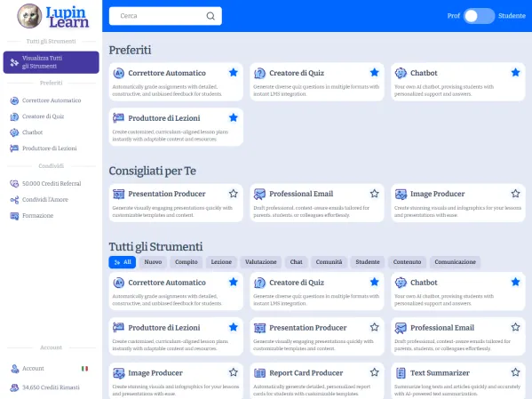Click Creatore di Quiz icon in Tutti gli Strumenti
The height and width of the screenshot is (399, 532).
click(x=259, y=283)
